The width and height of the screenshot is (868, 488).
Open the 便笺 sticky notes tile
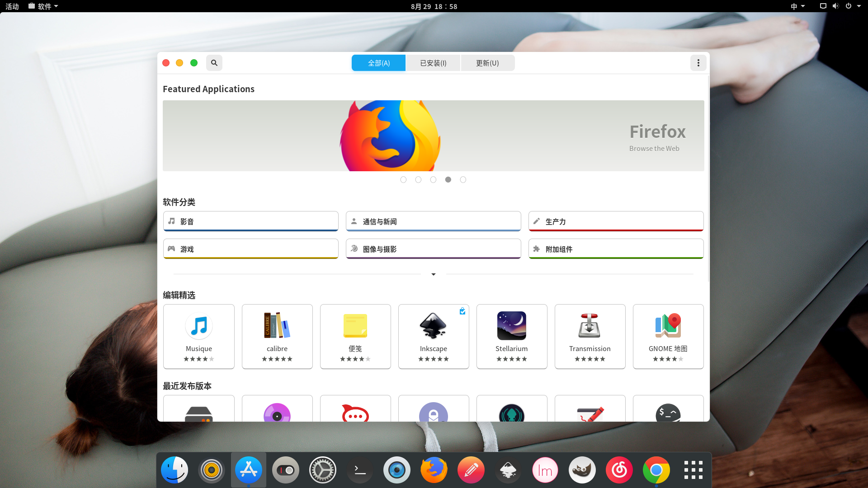click(x=355, y=337)
